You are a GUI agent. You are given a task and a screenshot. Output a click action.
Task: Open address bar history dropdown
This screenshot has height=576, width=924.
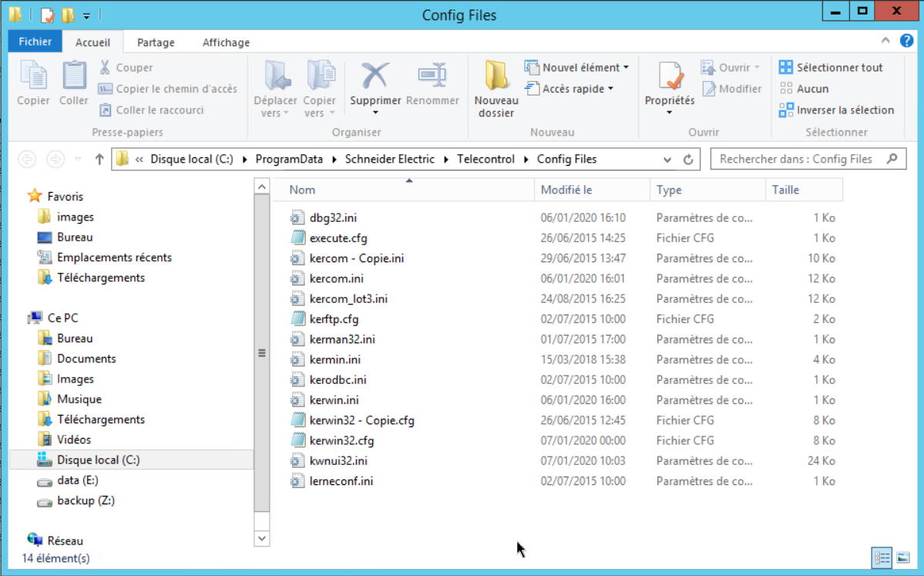[x=667, y=160]
